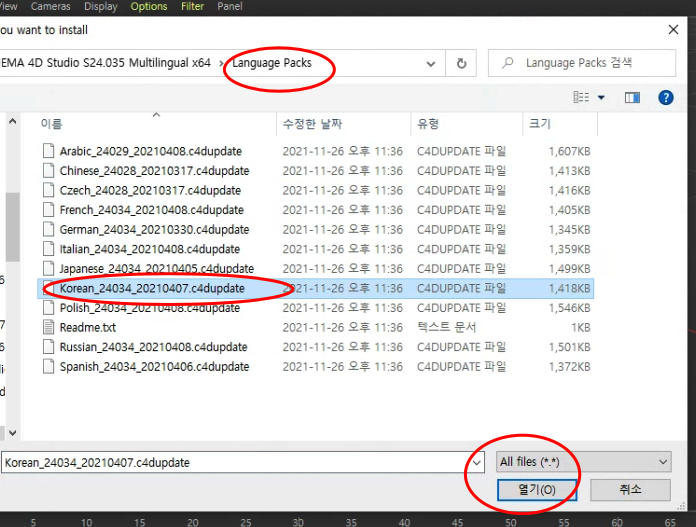Image resolution: width=696 pixels, height=527 pixels.
Task: Select Italian_24034_20210408.c4dupdate file
Action: click(x=150, y=249)
